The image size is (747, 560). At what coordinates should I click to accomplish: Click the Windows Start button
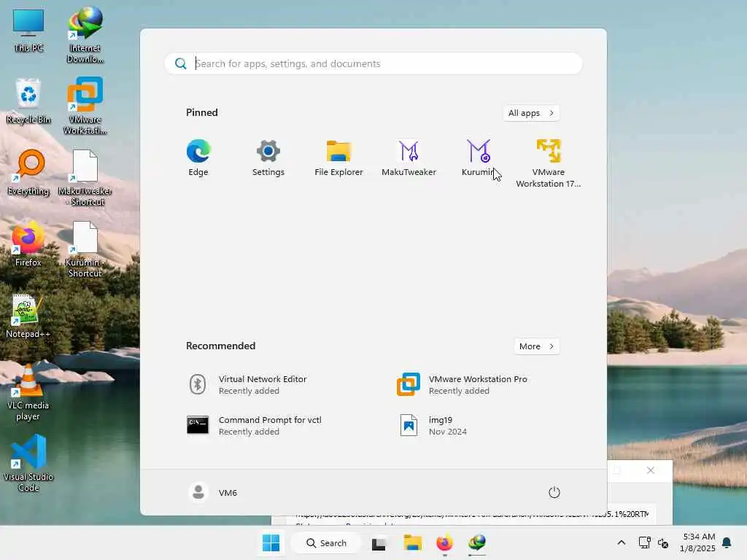271,542
